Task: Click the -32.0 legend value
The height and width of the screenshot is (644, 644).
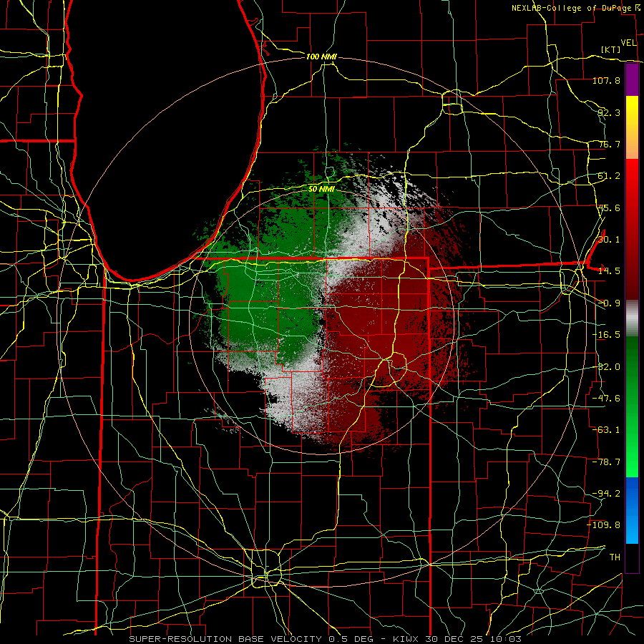Action: click(x=606, y=367)
